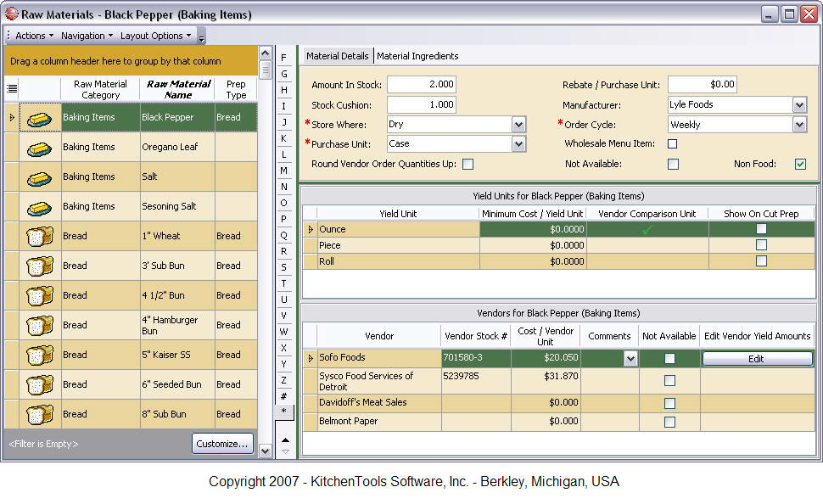Click the toolbar grip handle left of Actions
This screenshot has height=504, width=823.
point(8,36)
